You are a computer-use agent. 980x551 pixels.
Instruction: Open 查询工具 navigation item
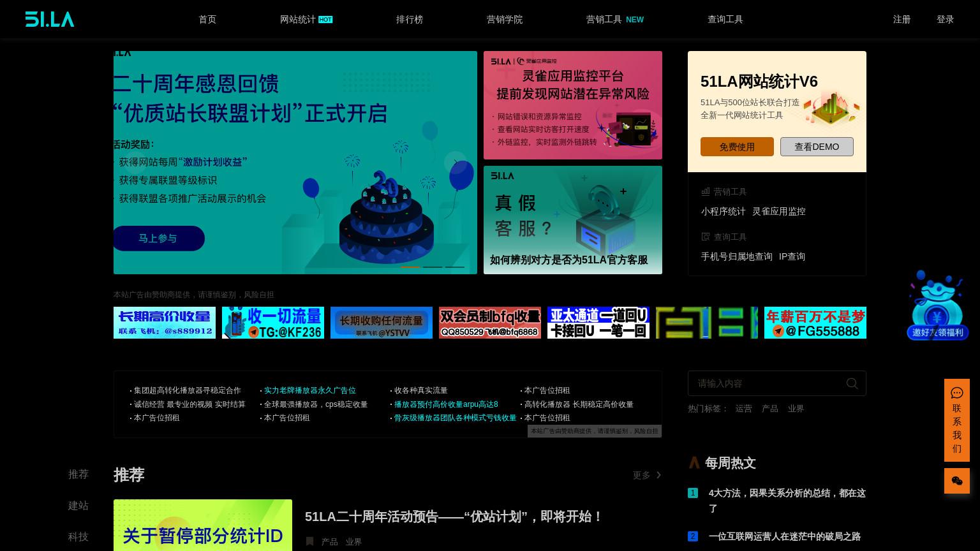tap(725, 19)
